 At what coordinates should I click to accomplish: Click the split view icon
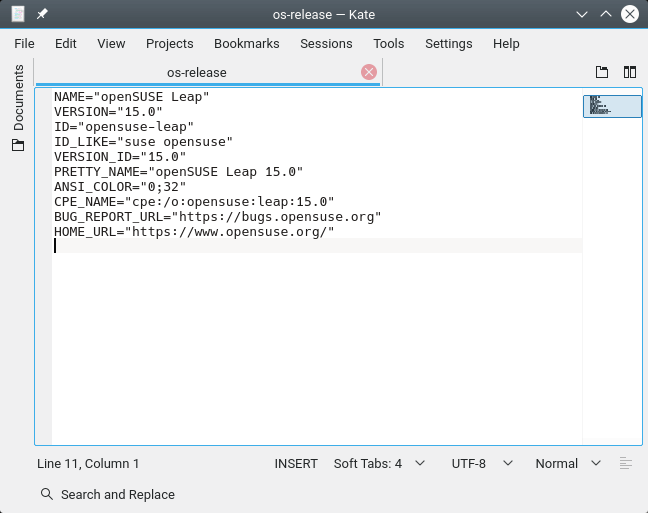click(x=630, y=72)
